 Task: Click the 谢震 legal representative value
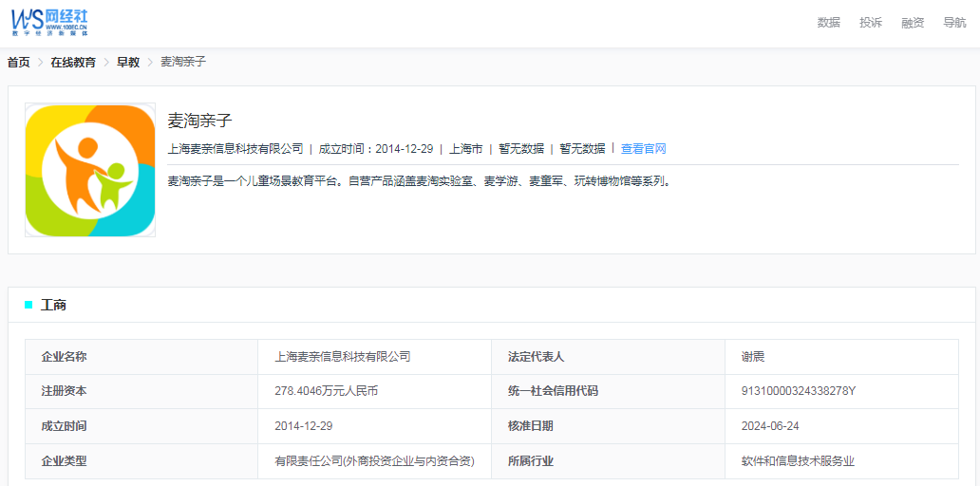tap(752, 357)
